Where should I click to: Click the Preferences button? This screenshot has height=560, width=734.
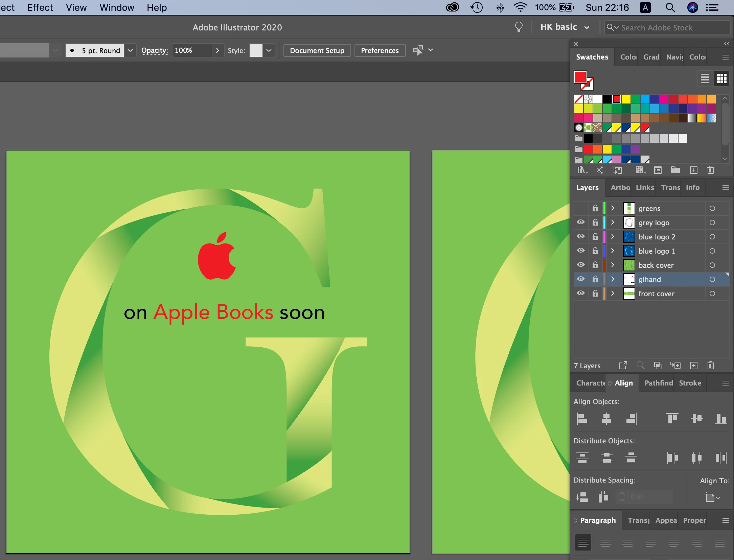380,50
